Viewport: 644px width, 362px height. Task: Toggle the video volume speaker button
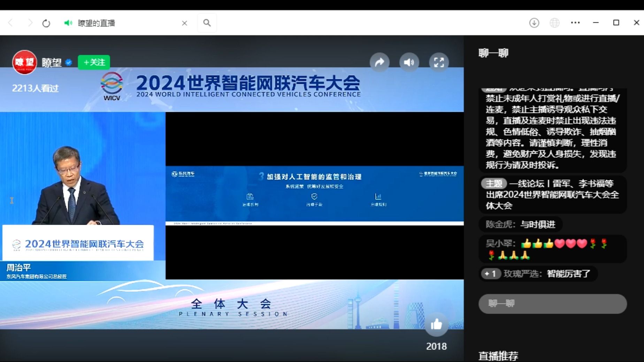(x=409, y=62)
